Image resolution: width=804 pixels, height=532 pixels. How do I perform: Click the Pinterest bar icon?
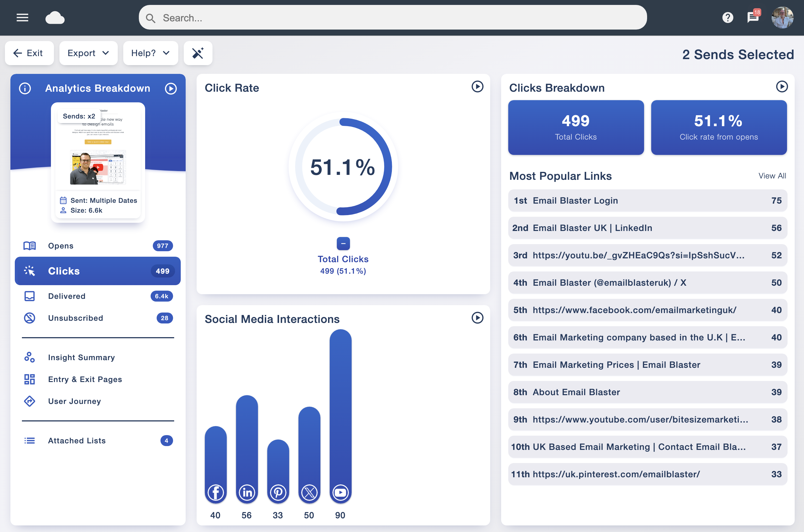278,492
